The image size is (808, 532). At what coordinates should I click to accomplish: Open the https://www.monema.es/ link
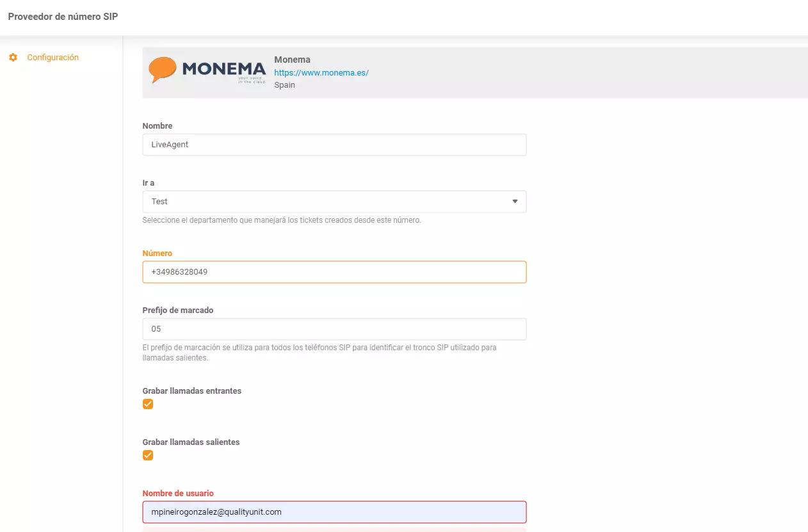click(321, 72)
